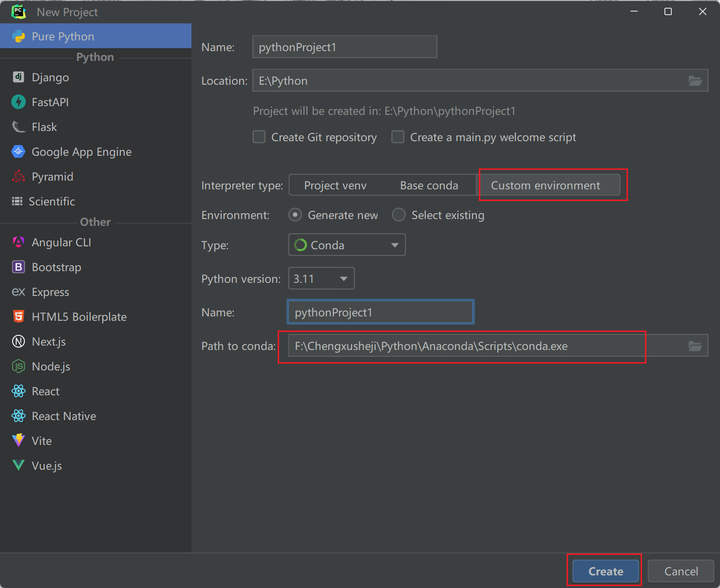Click the Next.js N icon
Viewport: 720px width, 588px height.
19,341
